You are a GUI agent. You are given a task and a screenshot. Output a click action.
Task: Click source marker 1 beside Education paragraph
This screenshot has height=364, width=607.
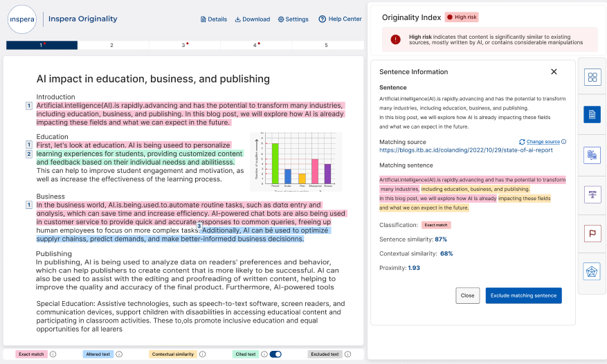click(x=29, y=145)
